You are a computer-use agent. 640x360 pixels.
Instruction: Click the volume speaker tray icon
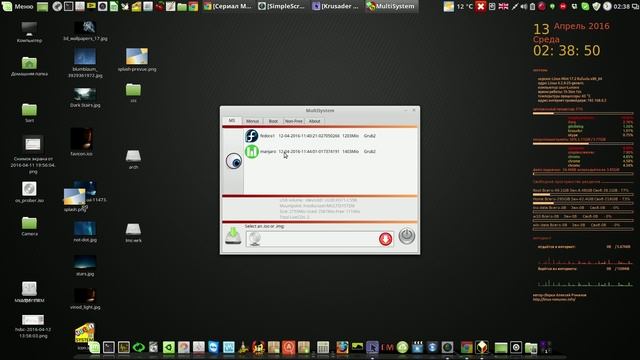524,7
